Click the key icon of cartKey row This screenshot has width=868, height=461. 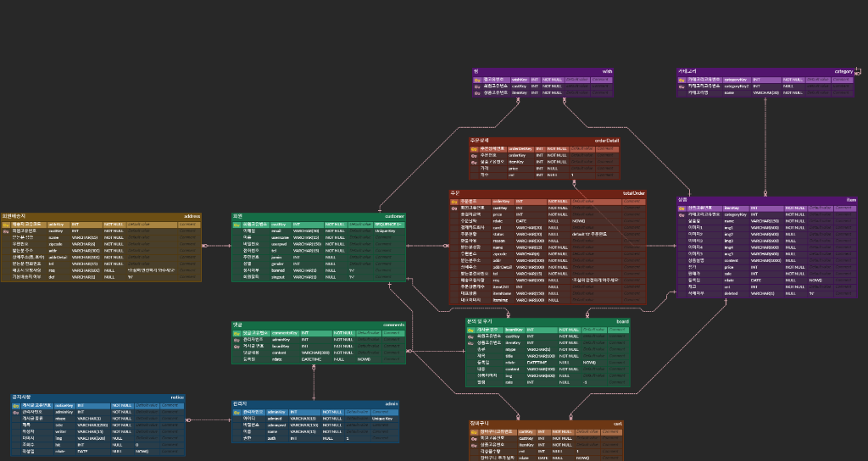[474, 432]
